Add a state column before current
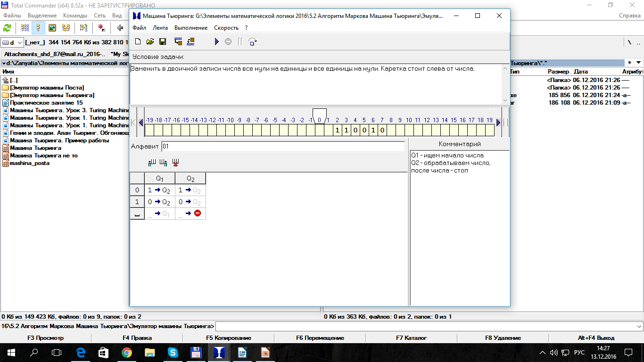Image resolution: width=644 pixels, height=362 pixels. tap(152, 163)
